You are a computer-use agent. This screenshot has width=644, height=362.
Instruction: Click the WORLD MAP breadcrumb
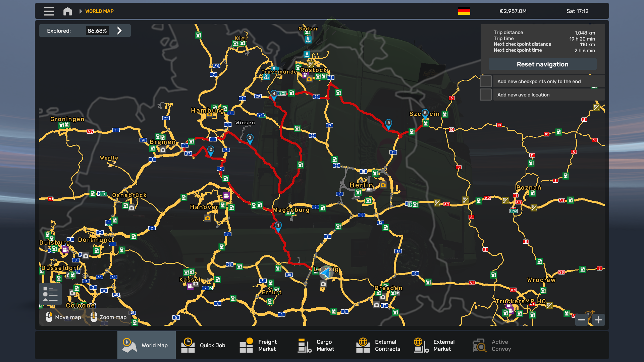(99, 11)
